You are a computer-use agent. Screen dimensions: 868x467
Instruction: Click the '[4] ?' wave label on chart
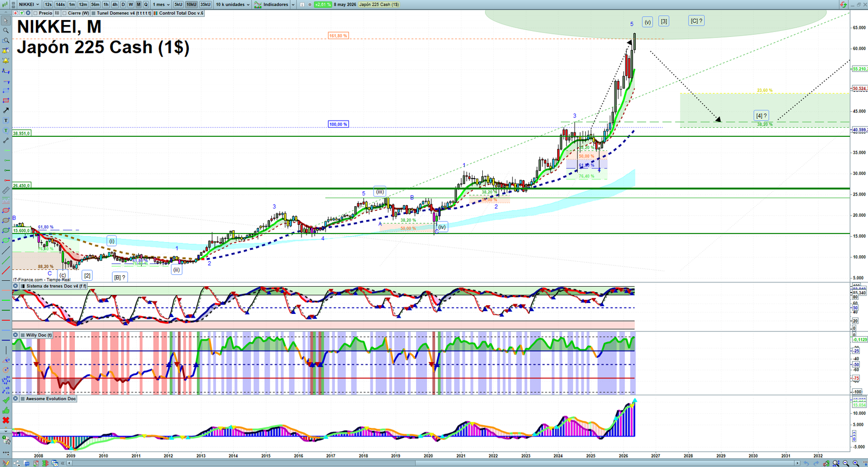[x=761, y=116]
